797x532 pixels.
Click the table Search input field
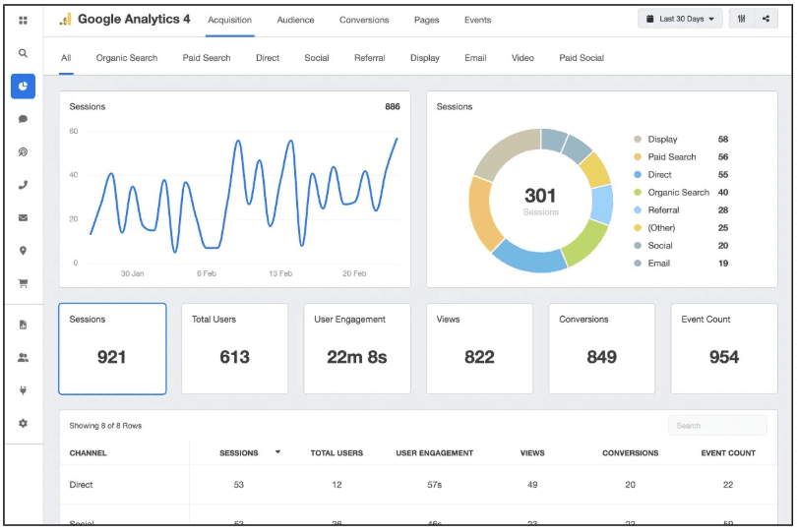(x=717, y=426)
